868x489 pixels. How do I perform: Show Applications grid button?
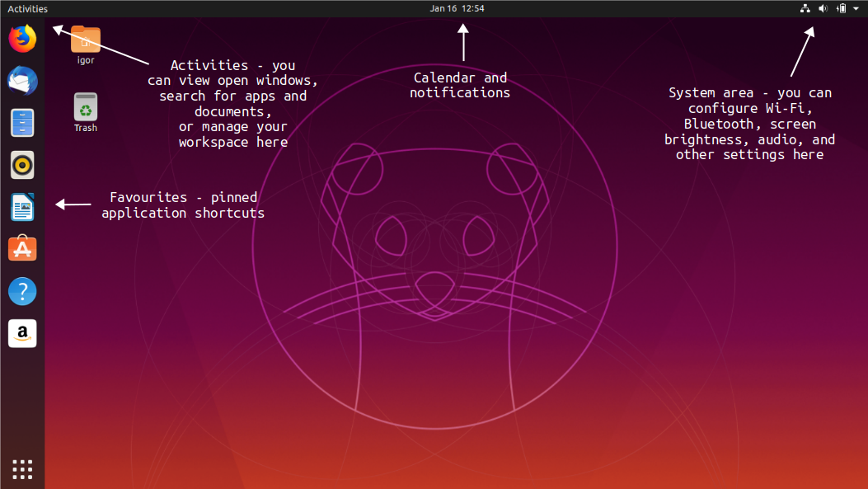22,469
